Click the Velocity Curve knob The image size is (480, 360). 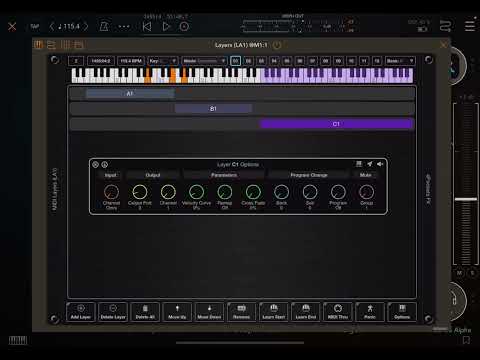pyautogui.click(x=196, y=192)
